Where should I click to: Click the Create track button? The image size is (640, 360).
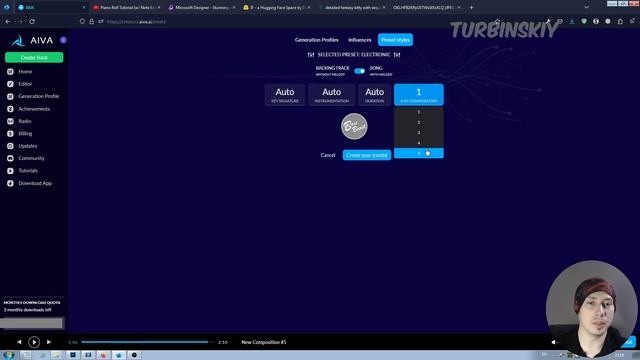34,58
